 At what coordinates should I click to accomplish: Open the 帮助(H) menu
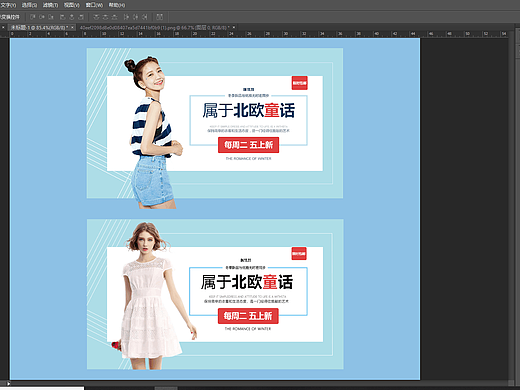click(x=117, y=5)
